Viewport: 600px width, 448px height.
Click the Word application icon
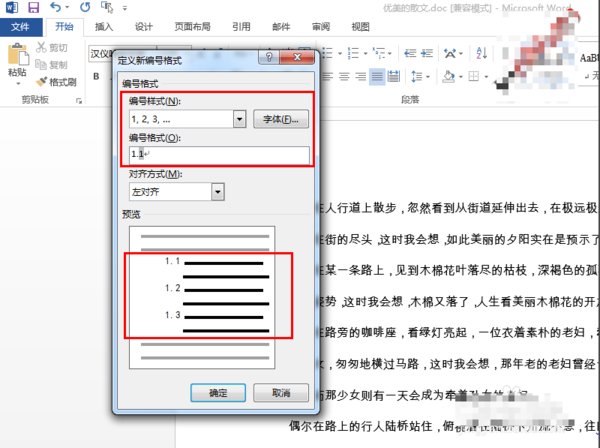12,7
